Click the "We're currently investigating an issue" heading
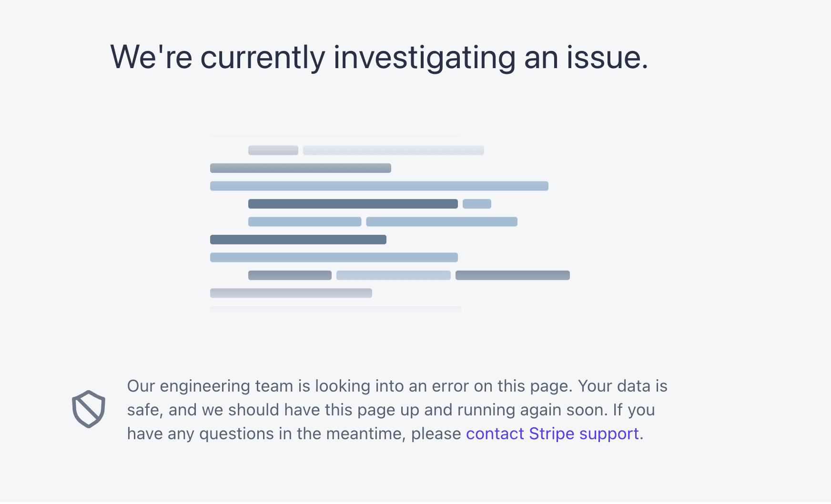The height and width of the screenshot is (504, 831). pos(379,57)
